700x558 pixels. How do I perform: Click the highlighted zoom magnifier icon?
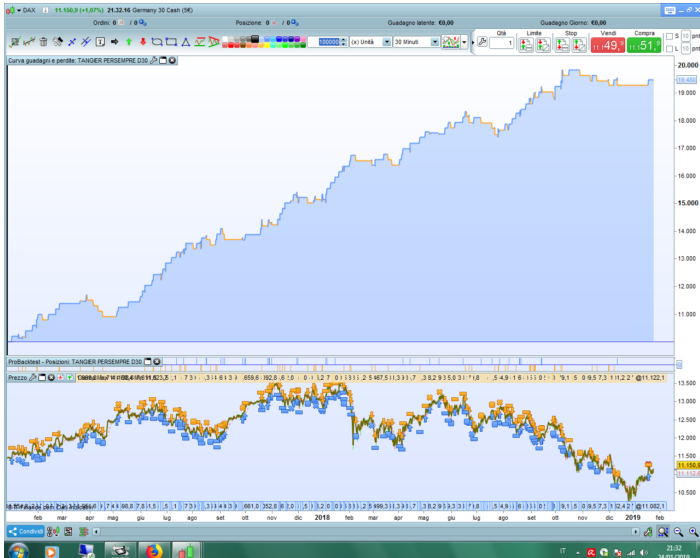[663, 532]
